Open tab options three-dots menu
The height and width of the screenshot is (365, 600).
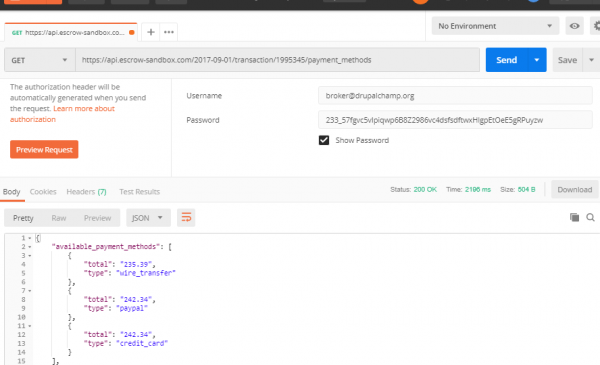pyautogui.click(x=169, y=32)
